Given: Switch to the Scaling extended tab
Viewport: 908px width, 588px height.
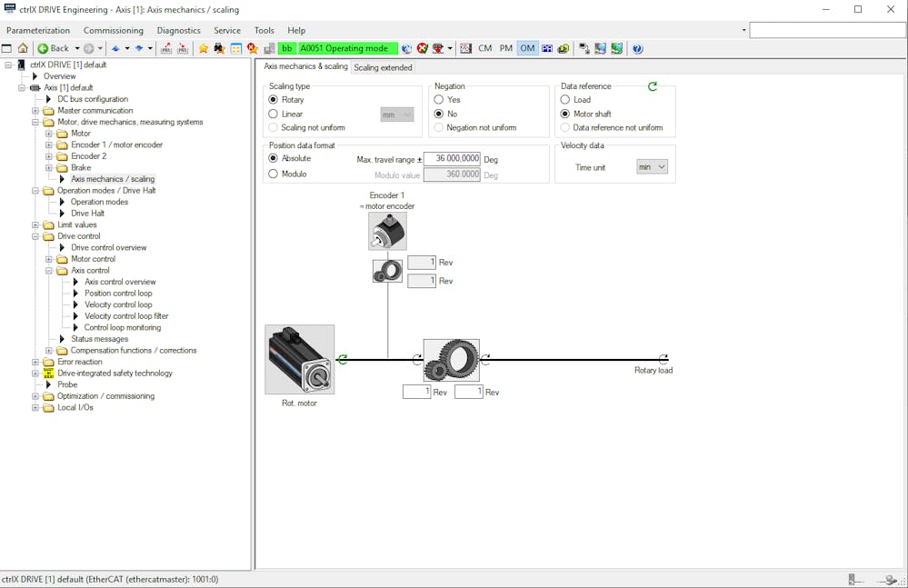Looking at the screenshot, I should coord(383,67).
